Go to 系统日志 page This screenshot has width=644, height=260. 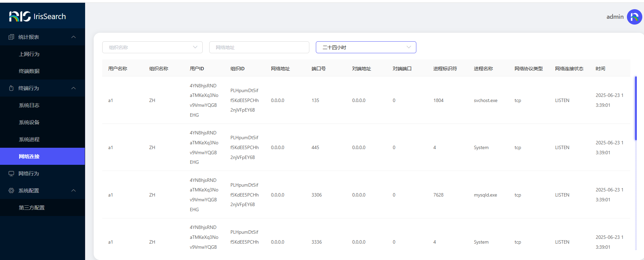click(29, 105)
